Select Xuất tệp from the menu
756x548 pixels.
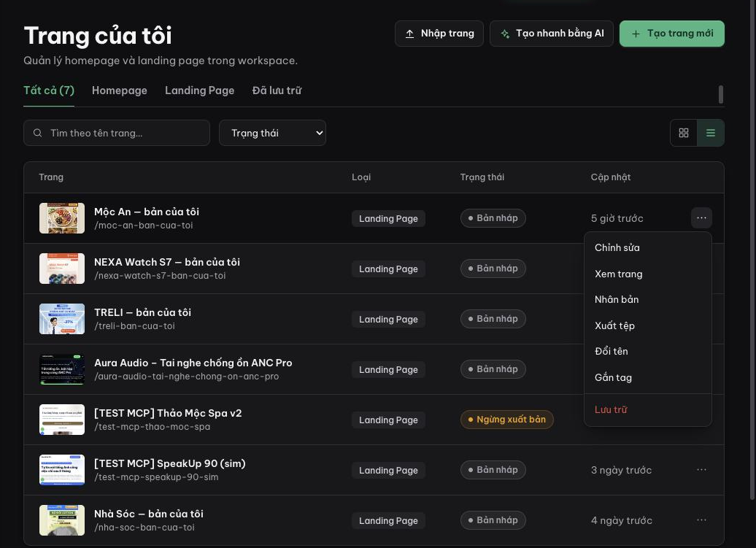pyautogui.click(x=647, y=325)
